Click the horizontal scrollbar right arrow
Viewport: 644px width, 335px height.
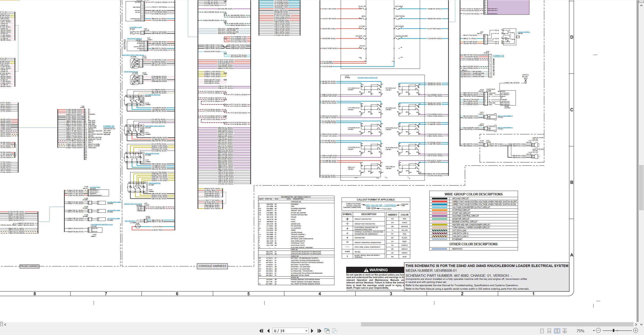click(x=636, y=324)
